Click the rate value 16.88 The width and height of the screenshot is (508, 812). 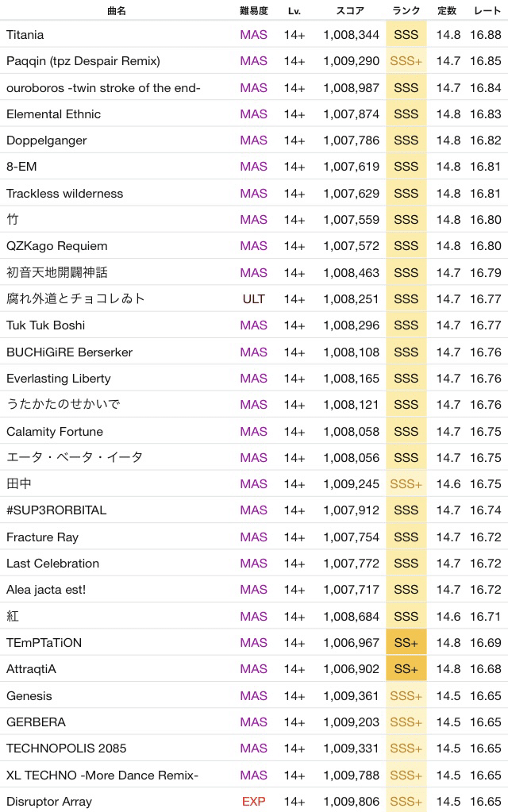[x=486, y=35]
